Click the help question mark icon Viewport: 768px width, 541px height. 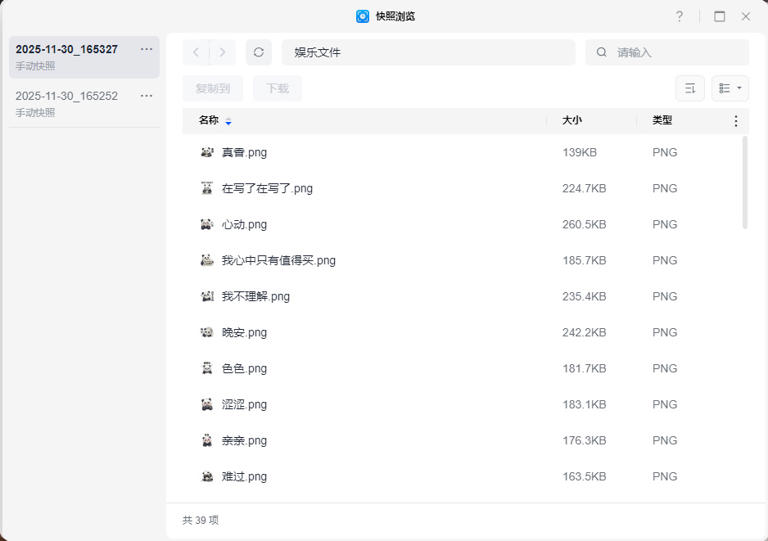coord(679,16)
